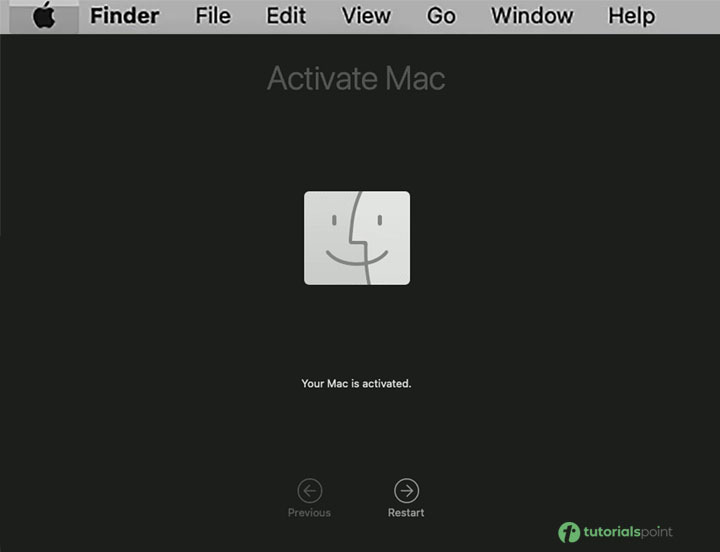Open the Help menu
This screenshot has width=720, height=552.
tap(631, 17)
